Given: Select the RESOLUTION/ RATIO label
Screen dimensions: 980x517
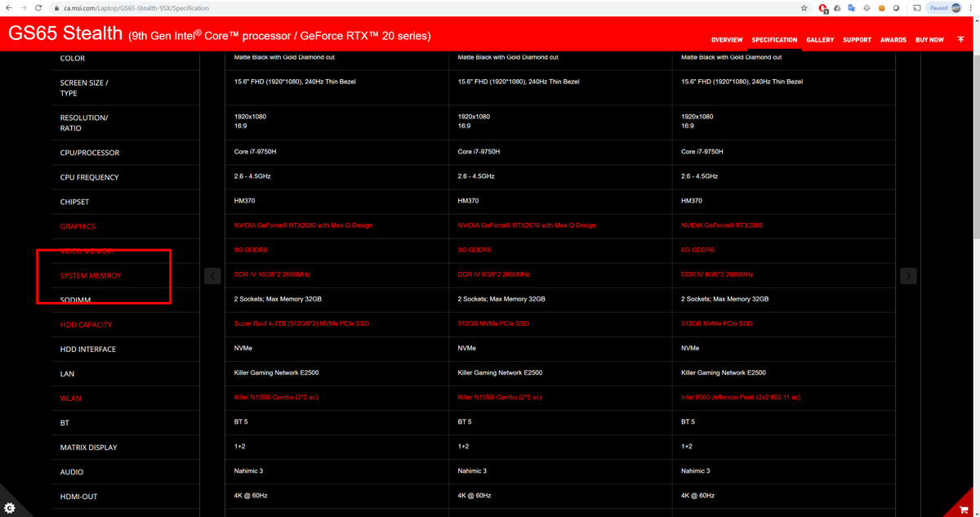Looking at the screenshot, I should point(84,123).
